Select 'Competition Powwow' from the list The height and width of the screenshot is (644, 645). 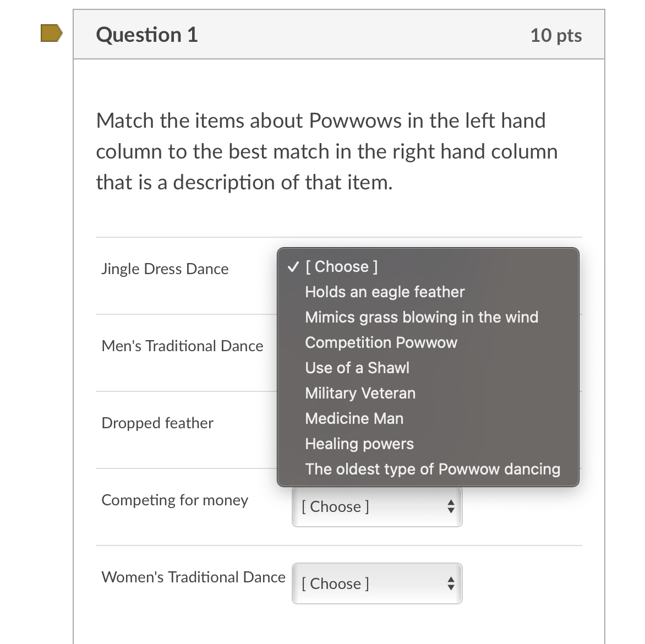tap(381, 342)
